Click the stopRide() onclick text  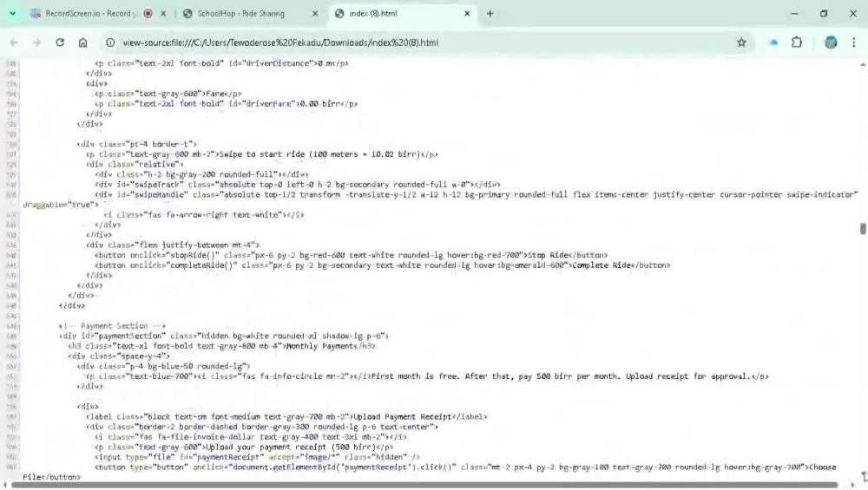tap(194, 255)
